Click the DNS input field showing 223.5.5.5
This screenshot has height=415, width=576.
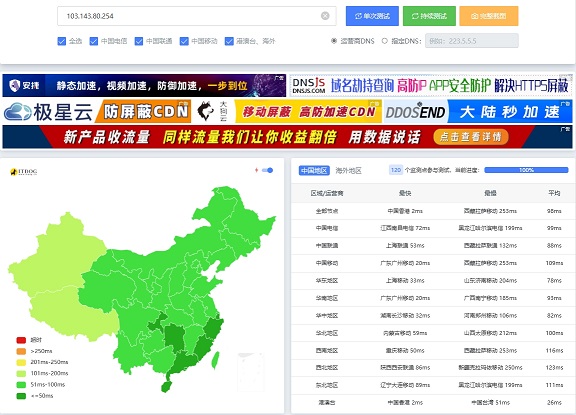click(x=472, y=41)
